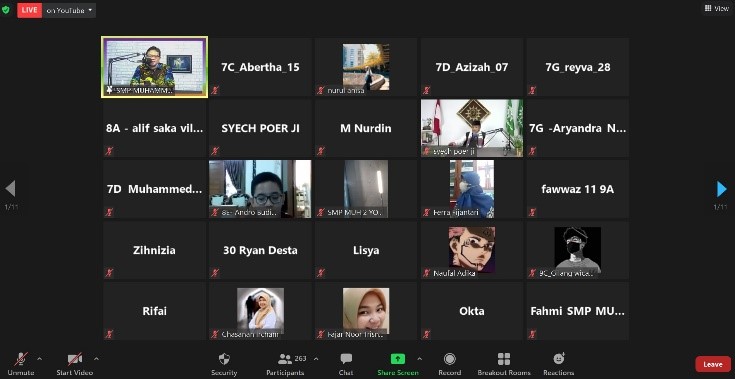Click the Record circle icon
This screenshot has width=735, height=379.
[x=450, y=359]
